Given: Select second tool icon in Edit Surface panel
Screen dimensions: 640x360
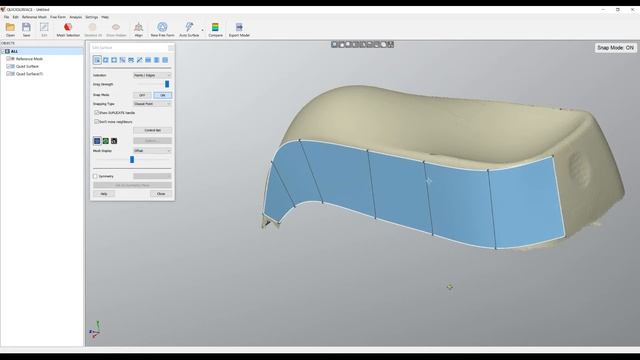Looking at the screenshot, I should [106, 60].
